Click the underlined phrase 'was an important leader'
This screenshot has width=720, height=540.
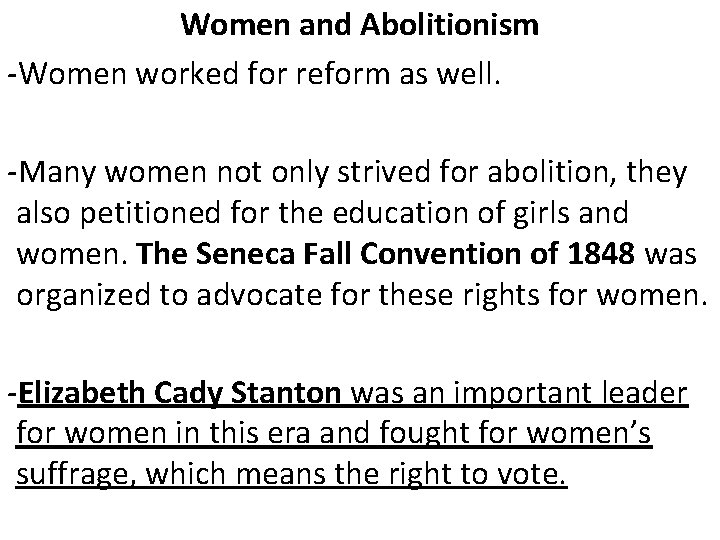click(x=519, y=393)
